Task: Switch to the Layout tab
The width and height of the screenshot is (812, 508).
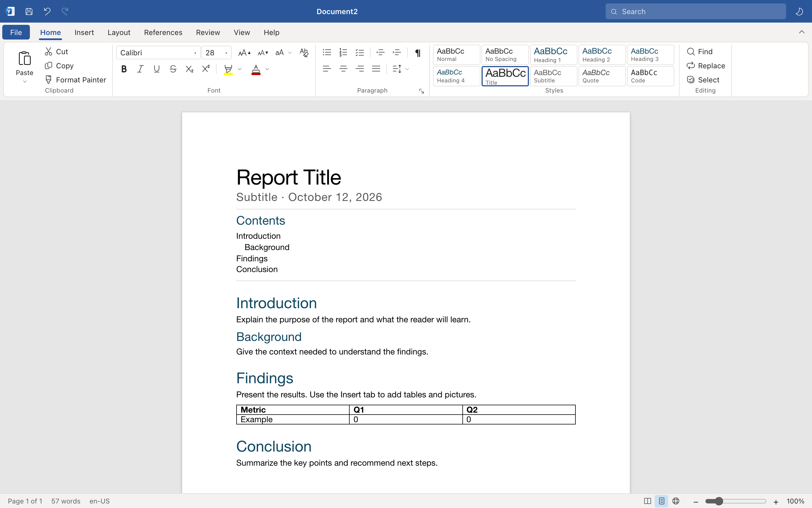Action: click(119, 32)
